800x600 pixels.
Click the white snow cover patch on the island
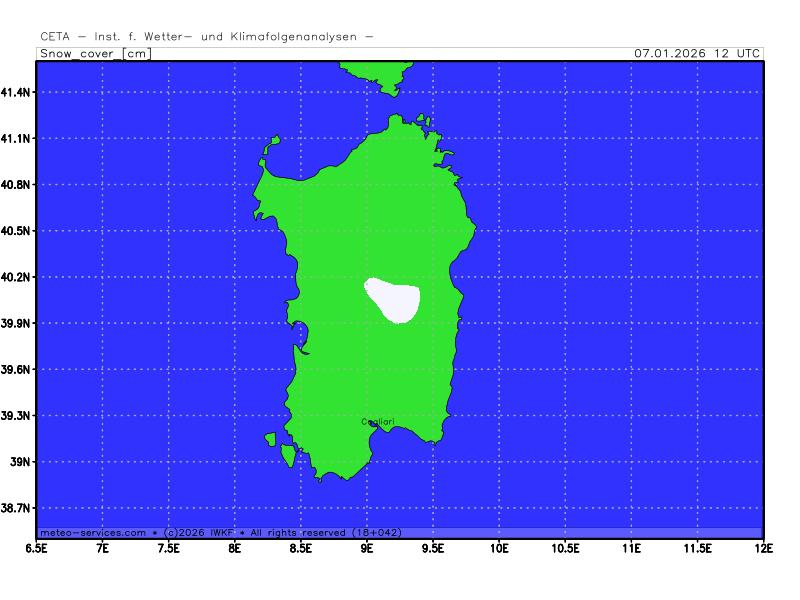[393, 301]
